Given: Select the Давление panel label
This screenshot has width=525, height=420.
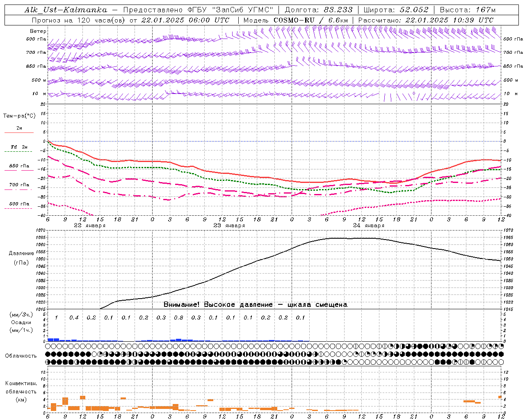Looking at the screenshot, I should [21, 253].
